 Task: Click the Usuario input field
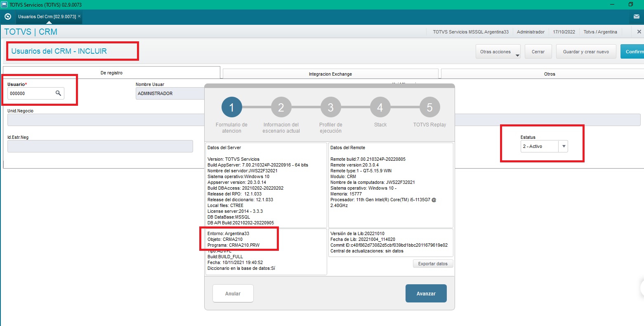pyautogui.click(x=35, y=93)
